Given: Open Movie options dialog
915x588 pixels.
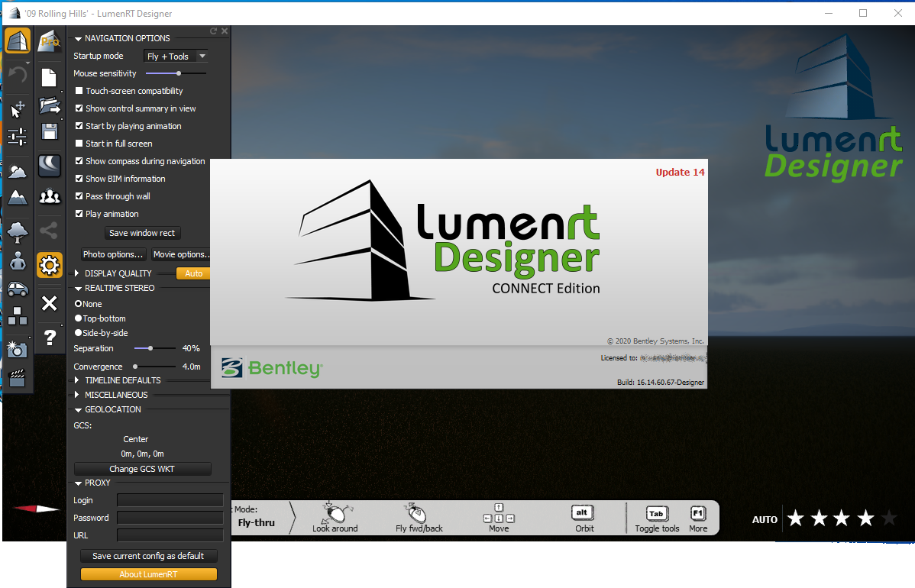Looking at the screenshot, I should [180, 254].
